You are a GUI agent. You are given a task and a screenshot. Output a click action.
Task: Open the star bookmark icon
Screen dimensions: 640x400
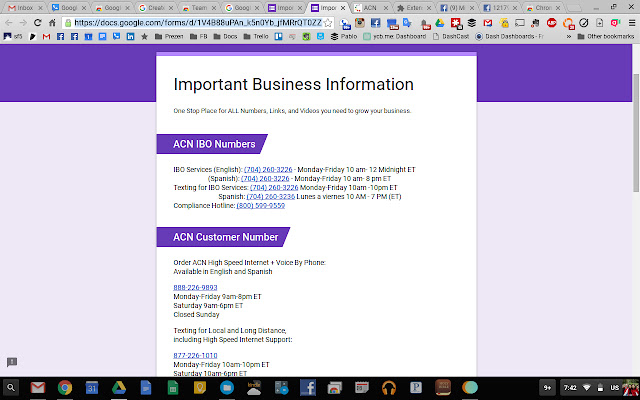click(x=144, y=37)
